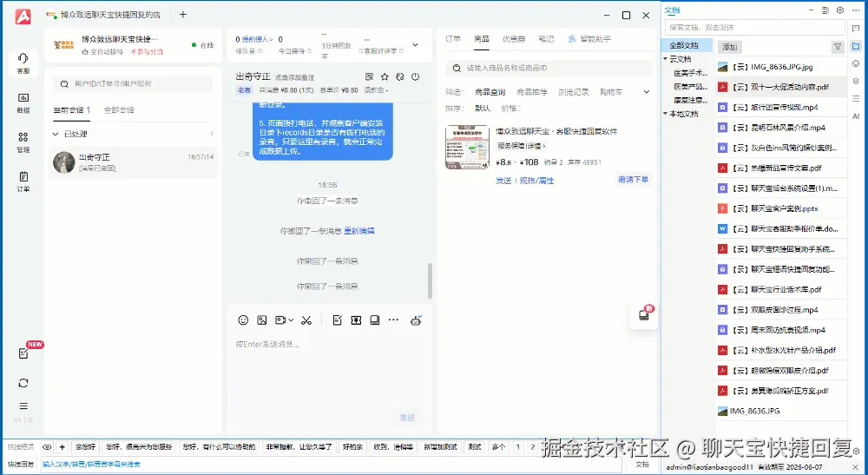
Task: Toggle quick phrases eye visibility icon
Action: (x=47, y=447)
